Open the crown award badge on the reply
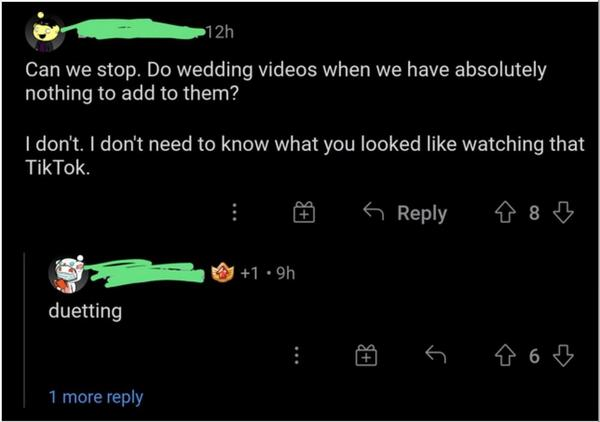 (222, 272)
